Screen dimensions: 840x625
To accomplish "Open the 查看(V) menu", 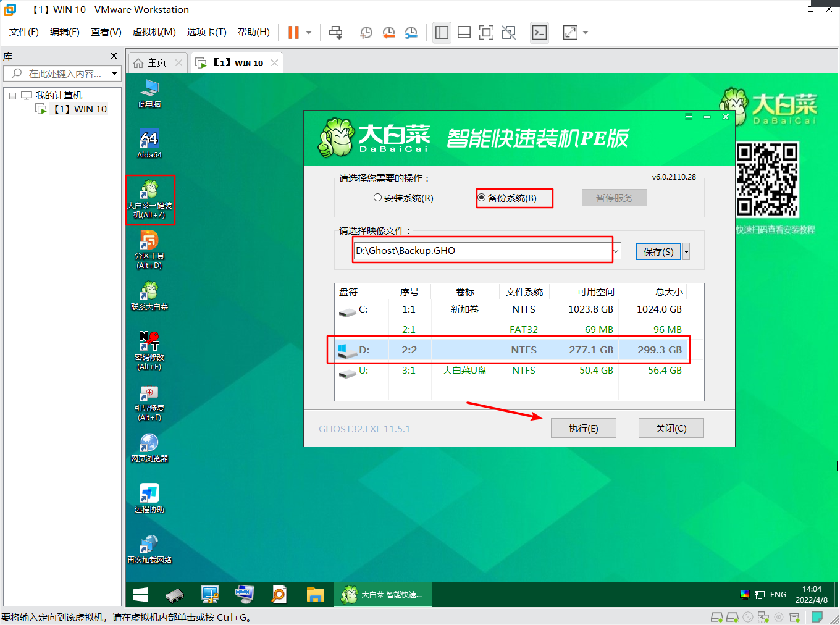I will (x=106, y=32).
